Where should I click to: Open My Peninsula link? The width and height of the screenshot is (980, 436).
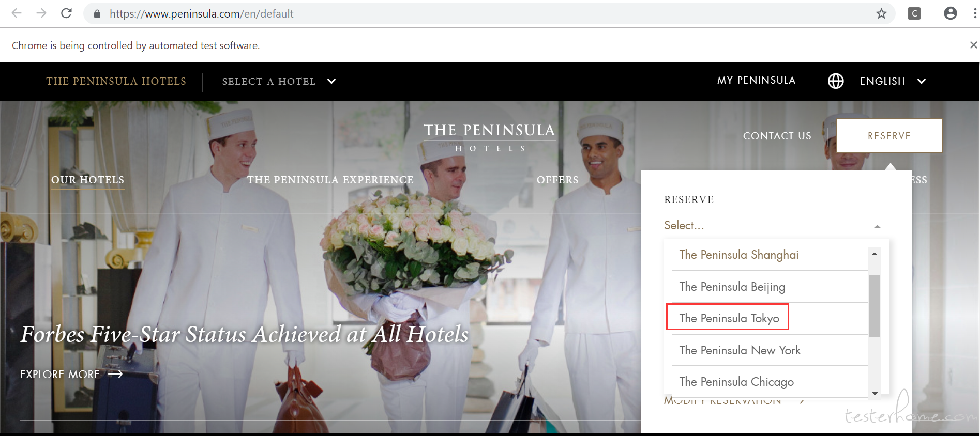pos(756,80)
